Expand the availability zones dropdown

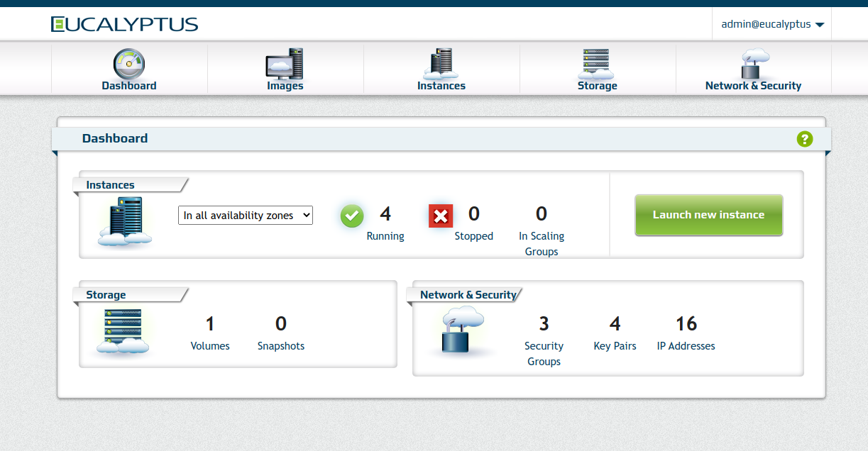[245, 215]
